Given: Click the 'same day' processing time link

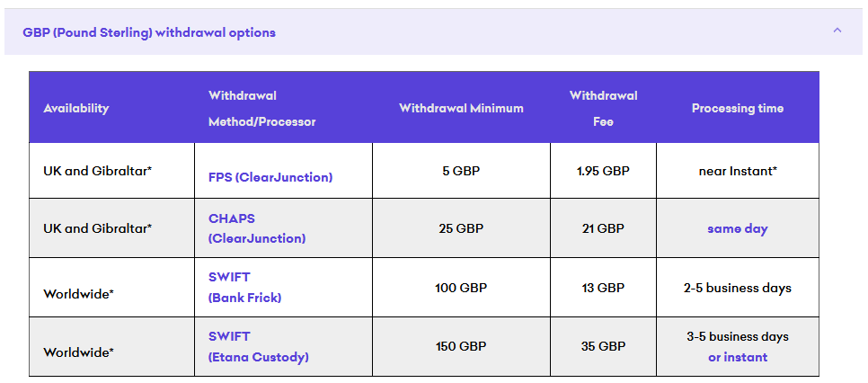Looking at the screenshot, I should [738, 228].
